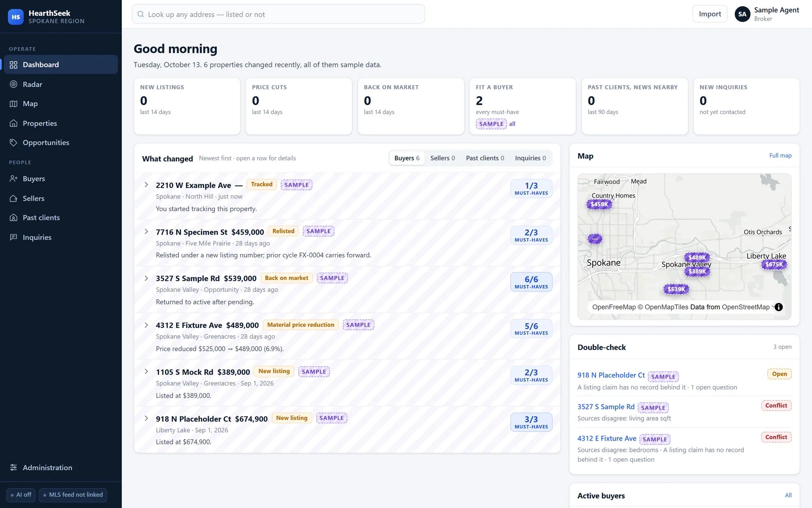This screenshot has height=508, width=812.
Task: Open Administration via its sliders icon
Action: [13, 467]
